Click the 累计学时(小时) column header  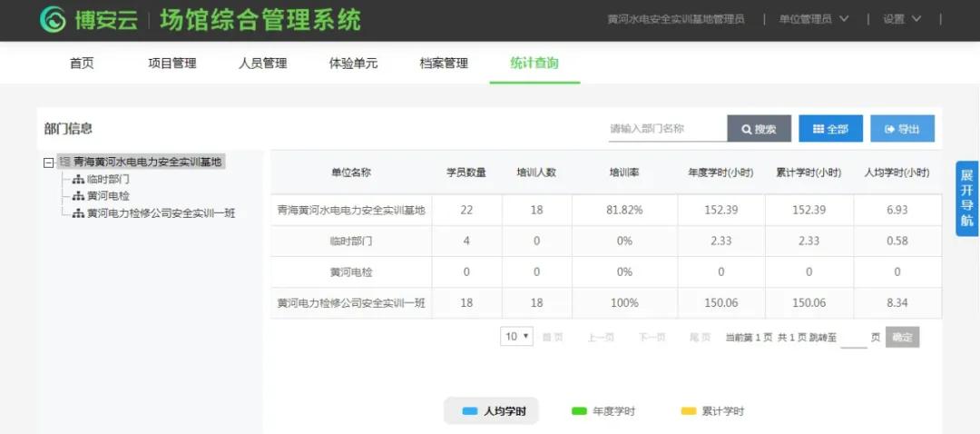[808, 173]
